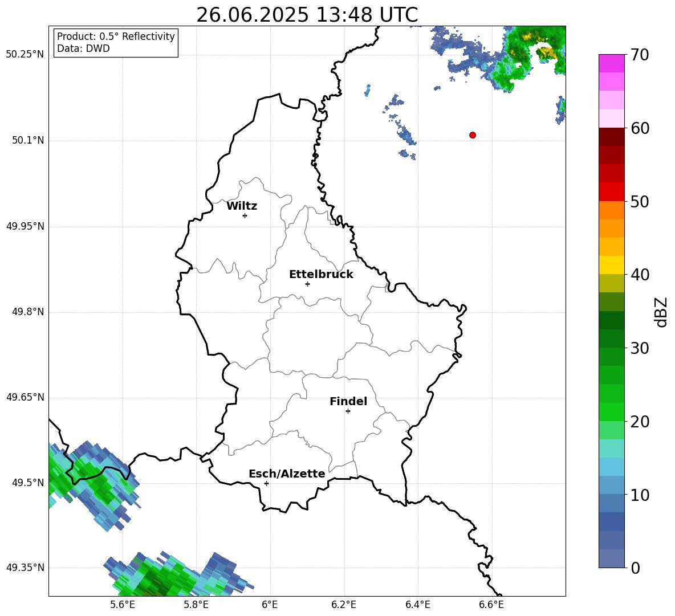Viewport: 675px width, 616px height.
Task: Click the 6°E longitude tick label
Action: 270,605
